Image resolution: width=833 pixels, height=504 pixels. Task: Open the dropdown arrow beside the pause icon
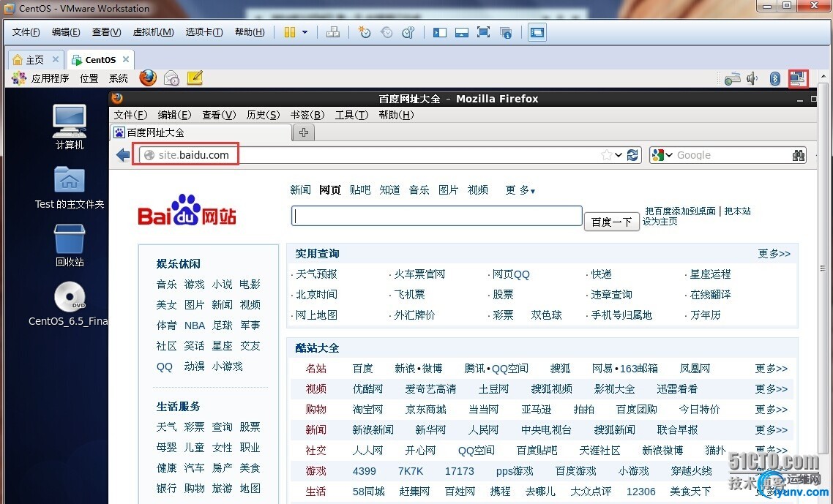(305, 32)
